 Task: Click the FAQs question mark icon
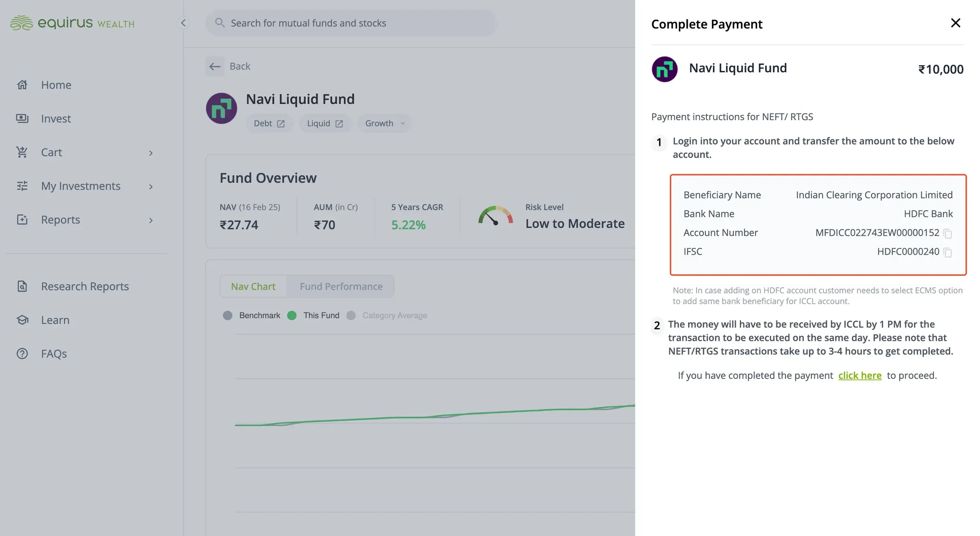(x=22, y=354)
